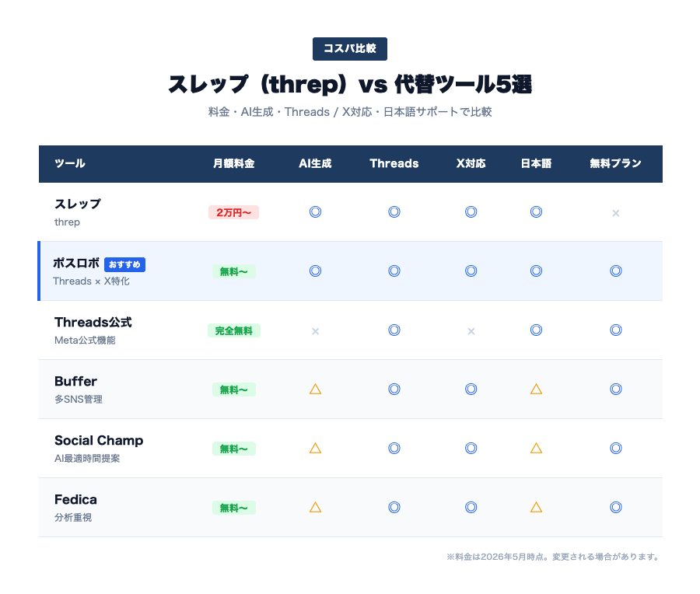The height and width of the screenshot is (594, 700).
Task: Click the double-circle in スレップ row 日本語 column
Action: 536,212
